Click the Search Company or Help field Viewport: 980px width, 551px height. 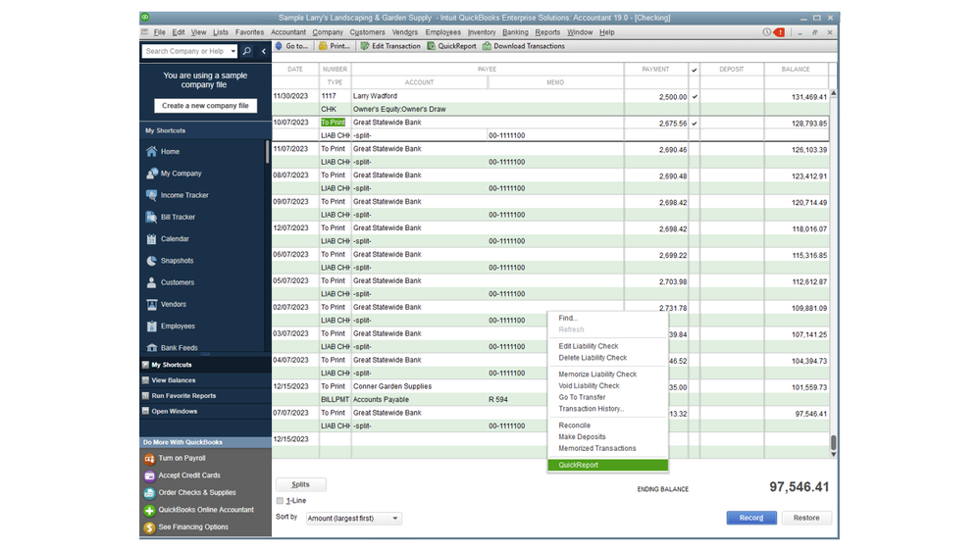tap(185, 51)
